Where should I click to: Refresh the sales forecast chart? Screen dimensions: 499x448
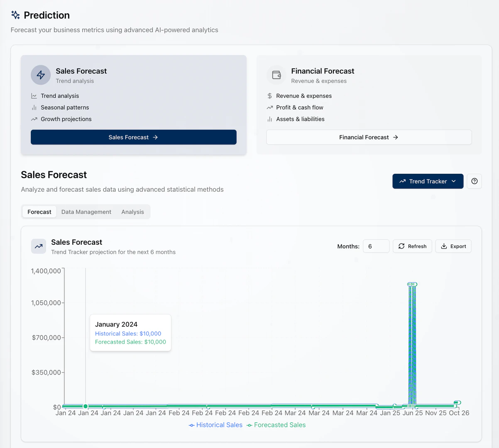[x=412, y=246]
